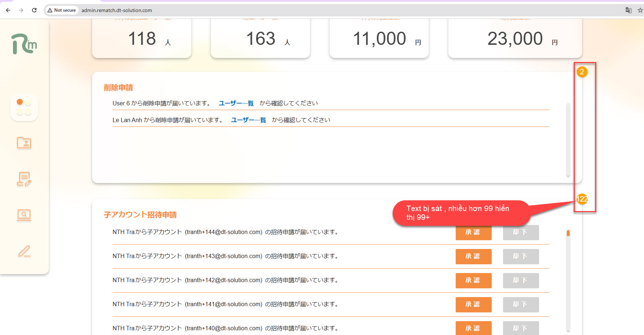Approve (承認) the tranth+142 invitation request

473,280
